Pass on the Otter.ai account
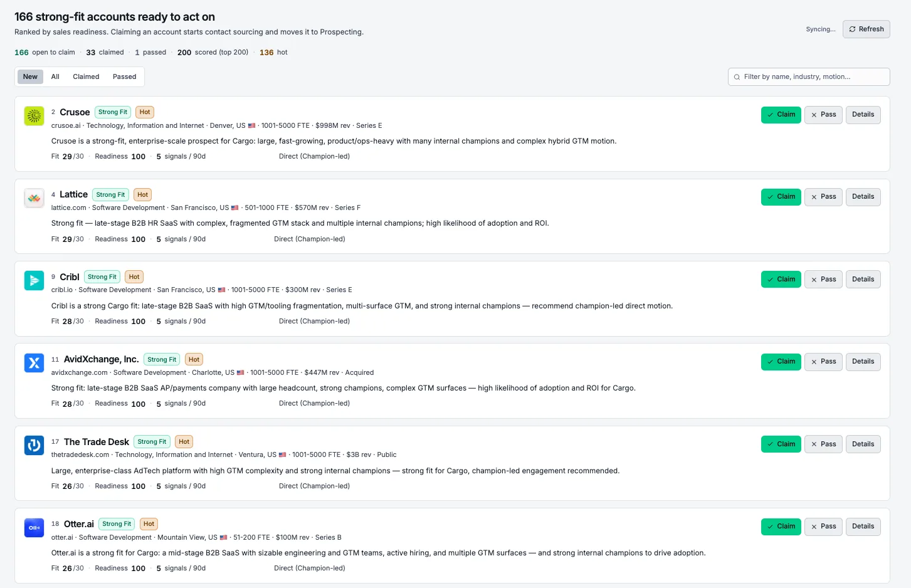Image resolution: width=911 pixels, height=588 pixels. click(823, 527)
